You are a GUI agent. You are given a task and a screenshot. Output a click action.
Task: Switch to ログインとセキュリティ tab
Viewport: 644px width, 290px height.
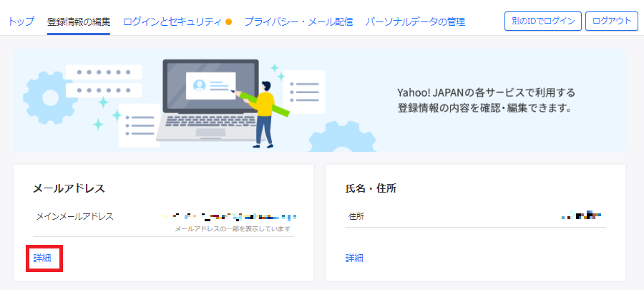(172, 21)
